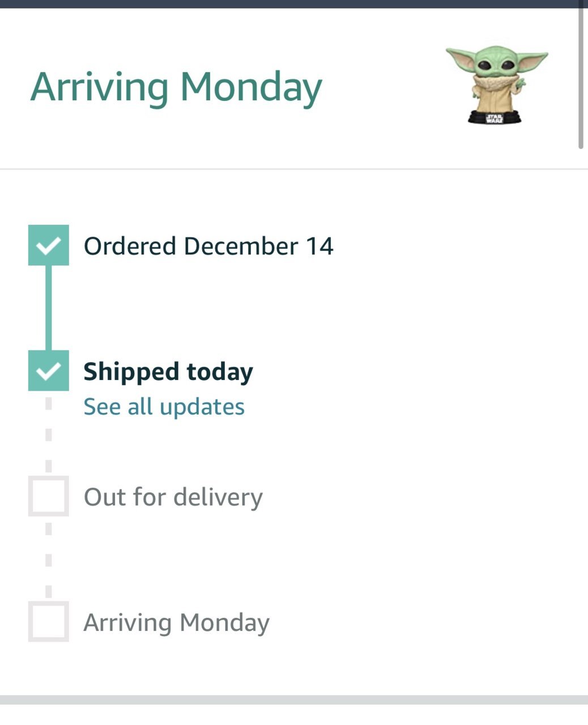Click the large green Arriving Monday heading
The height and width of the screenshot is (725, 588).
click(x=176, y=87)
